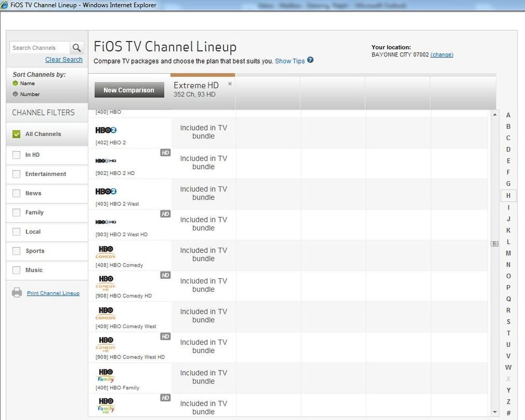The image size is (525, 420).
Task: Click the Clear Search link
Action: pos(64,59)
